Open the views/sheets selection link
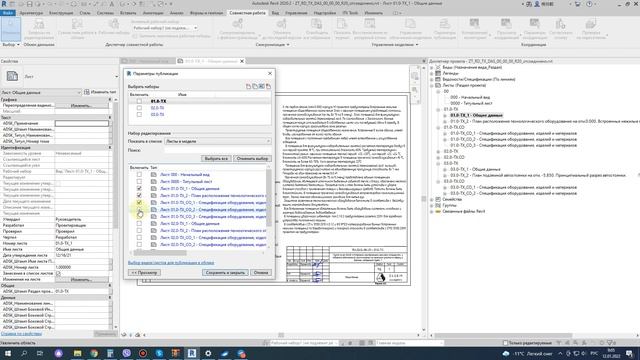 tap(171, 263)
